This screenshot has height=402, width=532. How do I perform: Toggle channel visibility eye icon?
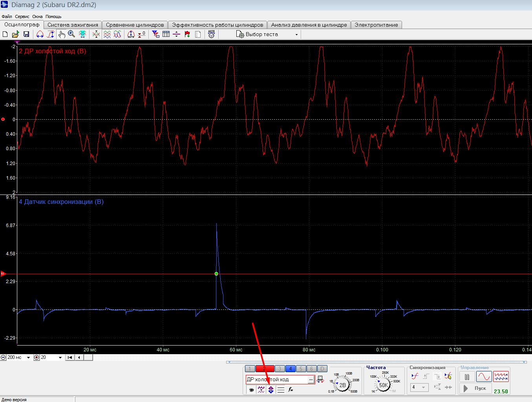pos(251,389)
